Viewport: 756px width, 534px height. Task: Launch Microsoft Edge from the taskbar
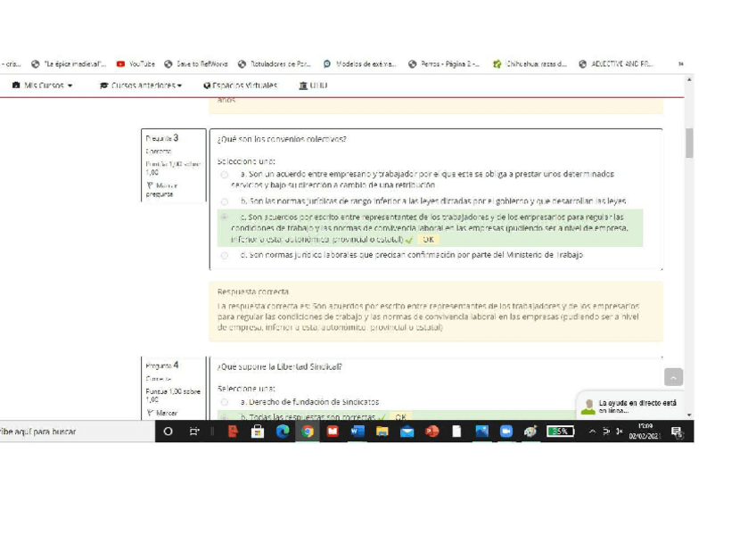point(283,431)
